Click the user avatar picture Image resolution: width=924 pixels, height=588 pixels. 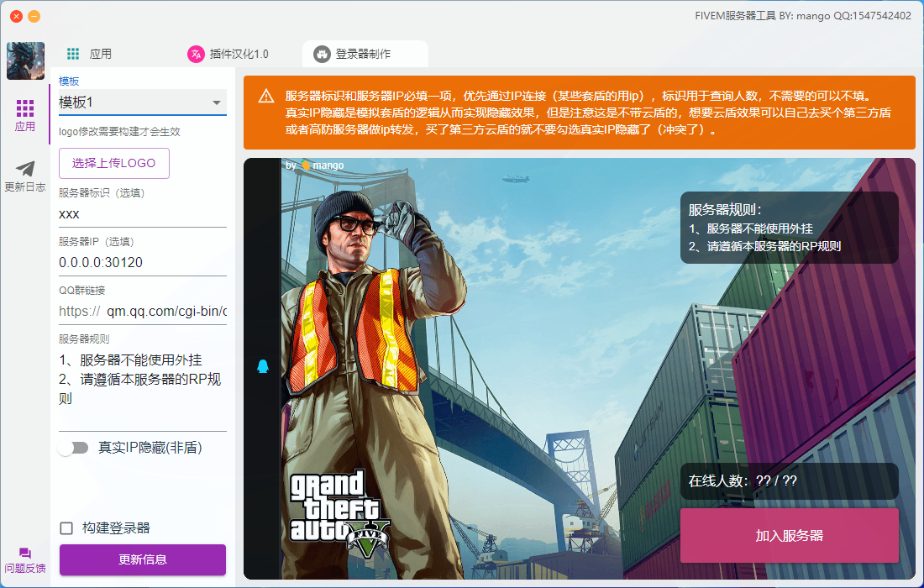25,60
